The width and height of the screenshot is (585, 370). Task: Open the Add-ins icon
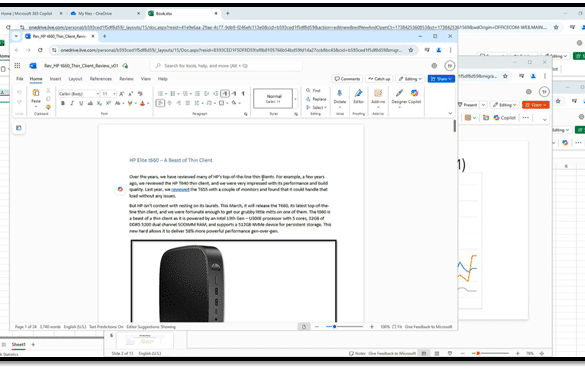(x=378, y=93)
